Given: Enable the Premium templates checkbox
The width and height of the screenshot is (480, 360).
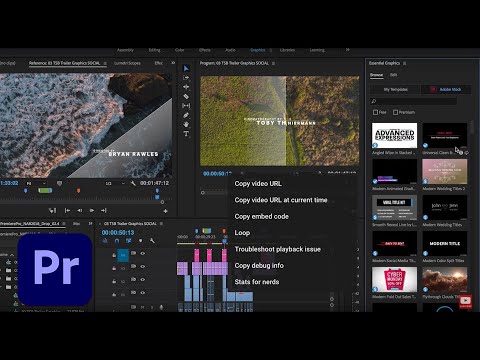Looking at the screenshot, I should click(395, 112).
